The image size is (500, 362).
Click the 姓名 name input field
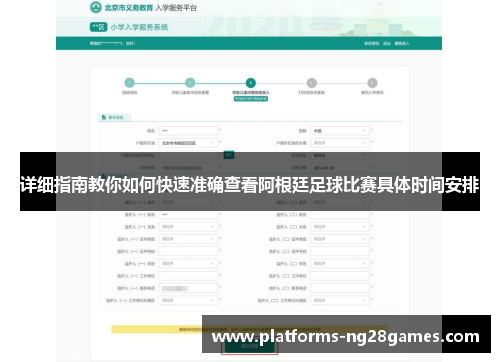188,131
